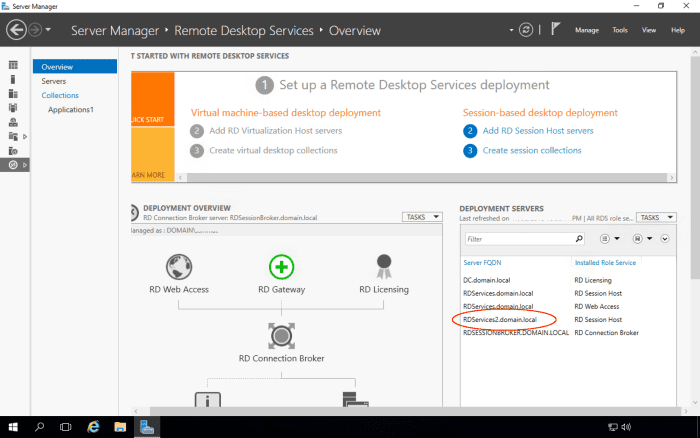Select Servers in the RDS navigation
700x438 pixels.
(54, 81)
